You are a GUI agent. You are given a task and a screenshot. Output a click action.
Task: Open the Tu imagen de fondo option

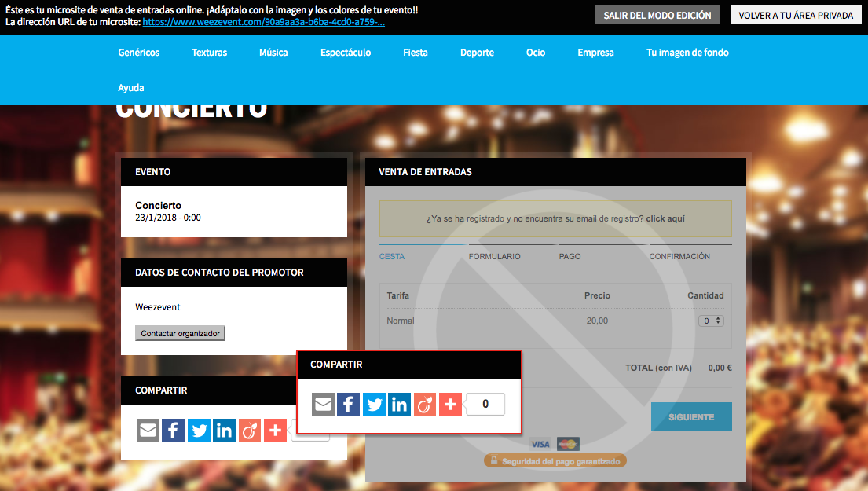coord(687,53)
